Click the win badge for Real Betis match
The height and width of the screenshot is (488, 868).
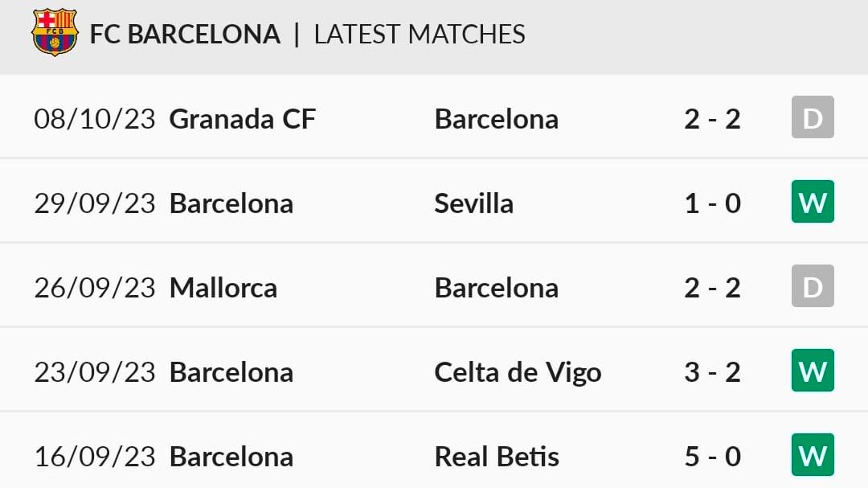tap(813, 455)
